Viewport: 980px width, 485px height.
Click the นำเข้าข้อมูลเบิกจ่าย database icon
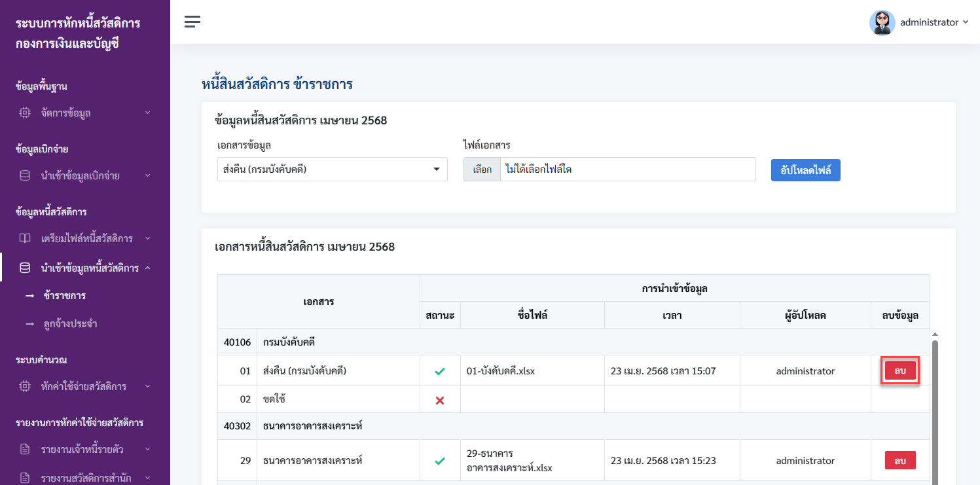click(x=25, y=175)
